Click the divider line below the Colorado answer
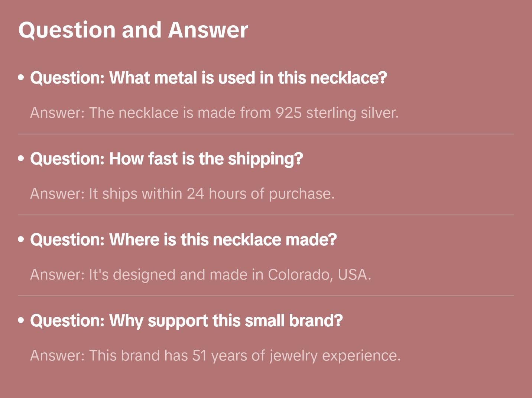The height and width of the screenshot is (398, 532). [266, 296]
